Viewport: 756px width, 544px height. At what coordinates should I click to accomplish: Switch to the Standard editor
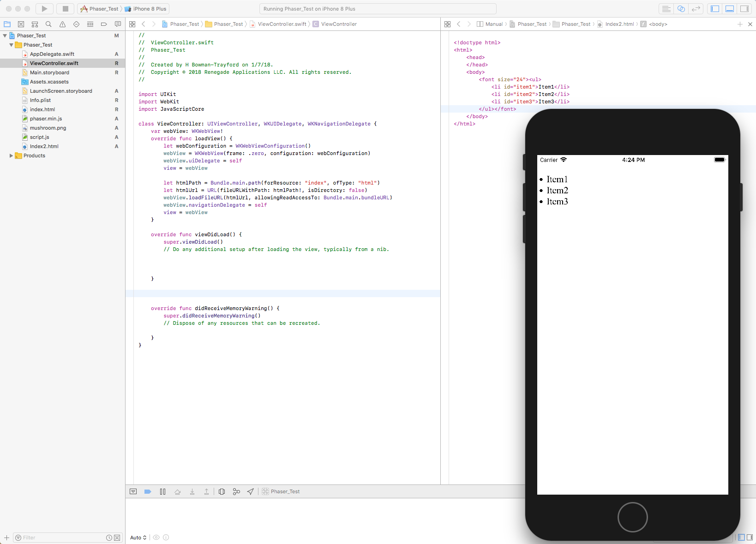coord(666,9)
